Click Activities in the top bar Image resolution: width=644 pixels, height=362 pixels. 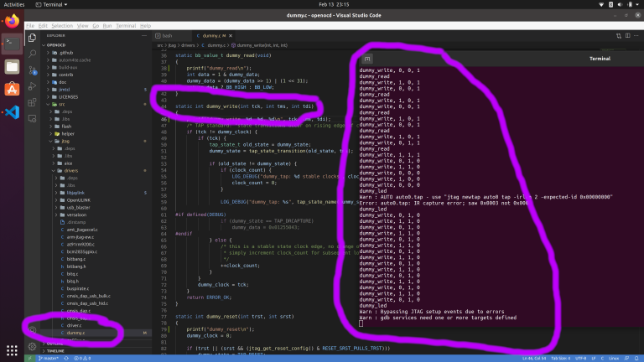pyautogui.click(x=14, y=4)
